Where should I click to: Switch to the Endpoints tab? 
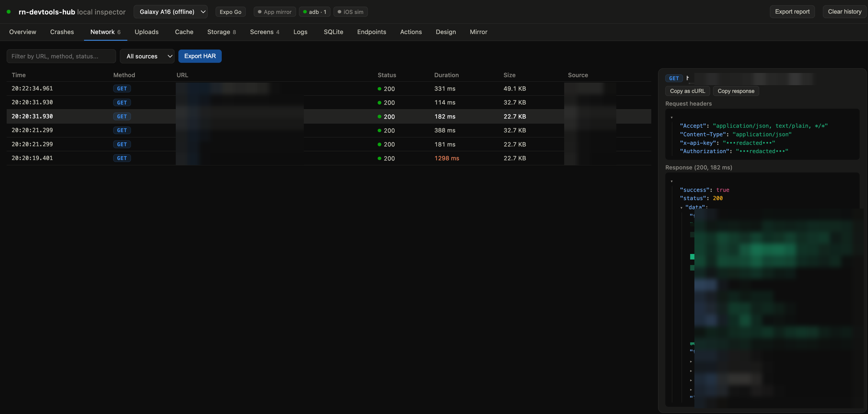pos(372,32)
